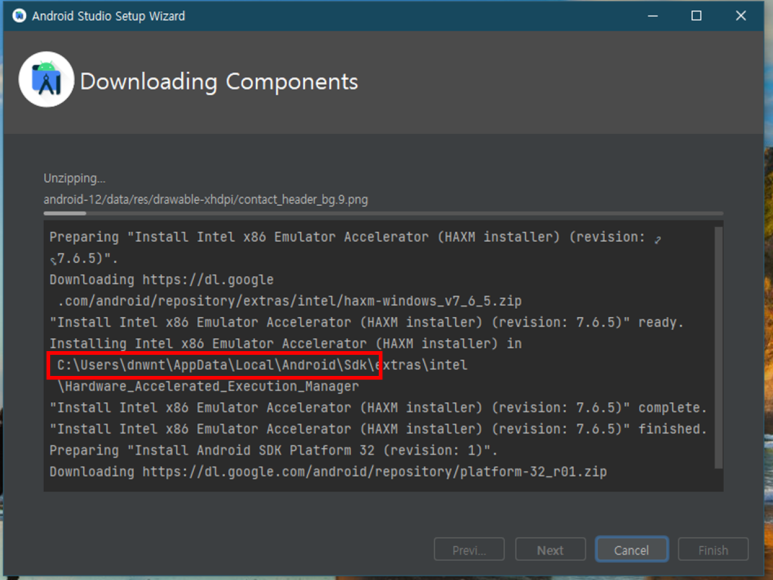Click the Cancel button
773x580 pixels.
(632, 549)
